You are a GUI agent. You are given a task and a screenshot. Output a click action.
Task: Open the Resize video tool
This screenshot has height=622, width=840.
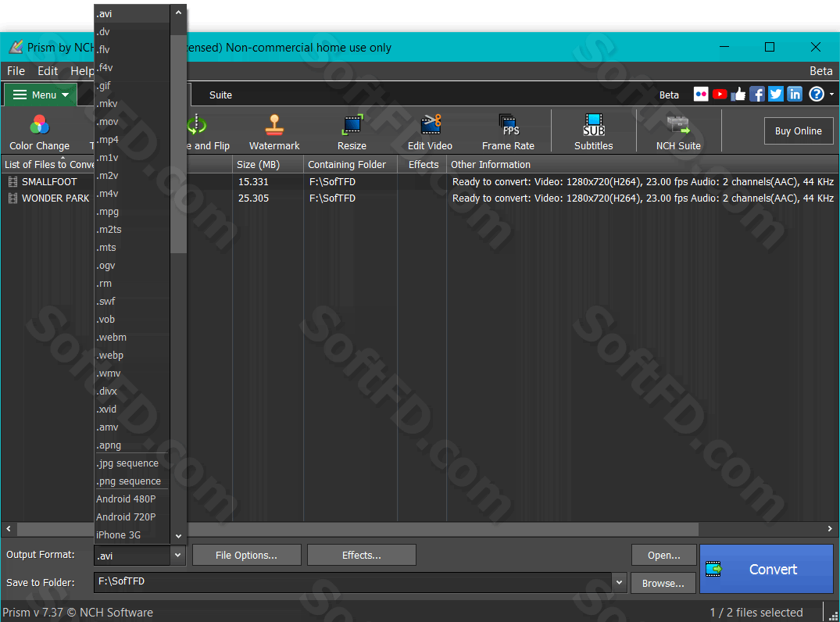pos(352,132)
